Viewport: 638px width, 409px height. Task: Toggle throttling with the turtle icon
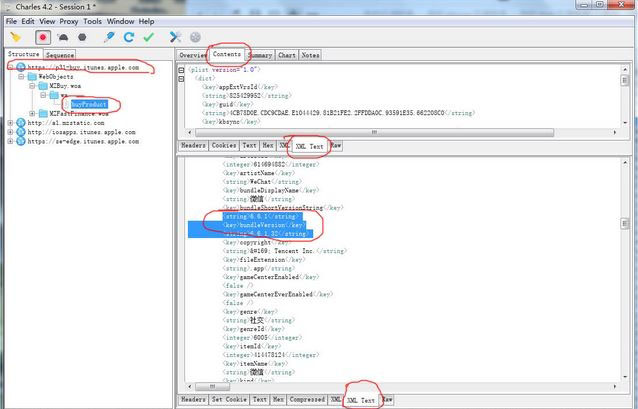63,38
